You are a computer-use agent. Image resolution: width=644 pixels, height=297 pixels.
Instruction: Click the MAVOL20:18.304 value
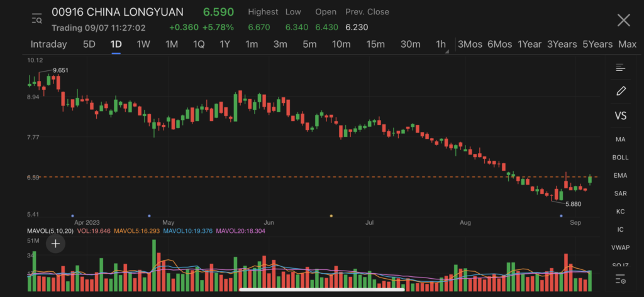pos(240,231)
